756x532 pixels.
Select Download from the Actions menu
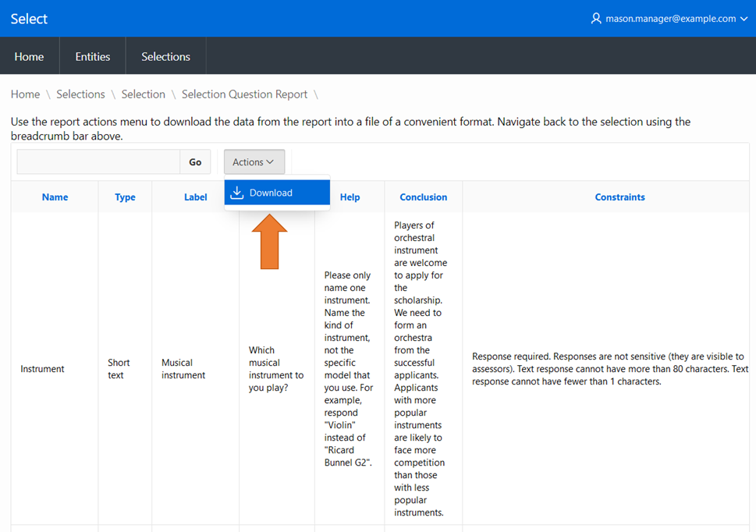[271, 193]
